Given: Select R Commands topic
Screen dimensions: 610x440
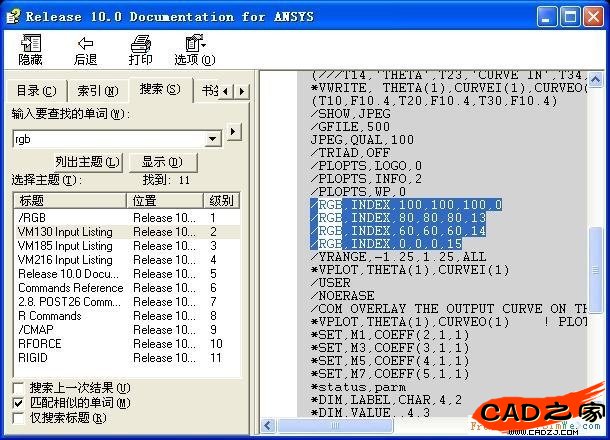Looking at the screenshot, I should coord(127,316).
